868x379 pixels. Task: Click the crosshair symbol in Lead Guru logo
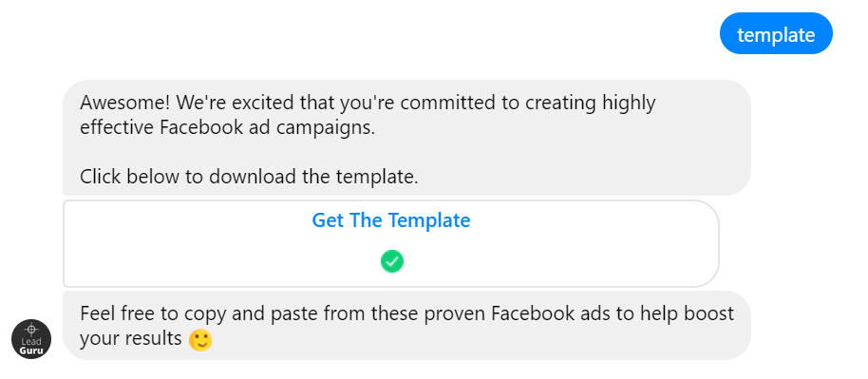pos(31,330)
